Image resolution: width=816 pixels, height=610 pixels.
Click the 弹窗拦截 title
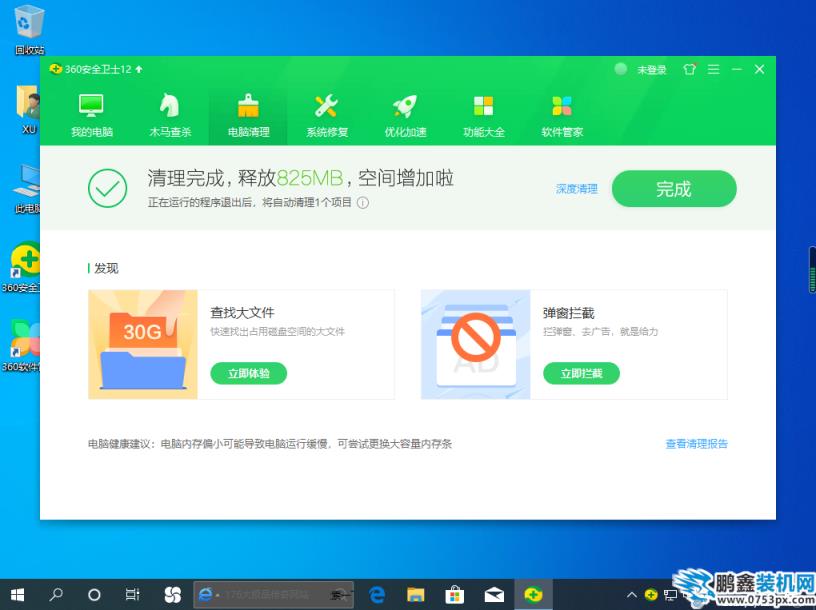pos(568,313)
